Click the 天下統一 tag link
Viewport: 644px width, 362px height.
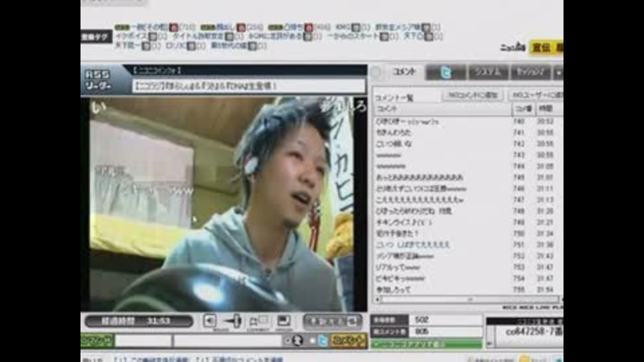click(x=127, y=46)
